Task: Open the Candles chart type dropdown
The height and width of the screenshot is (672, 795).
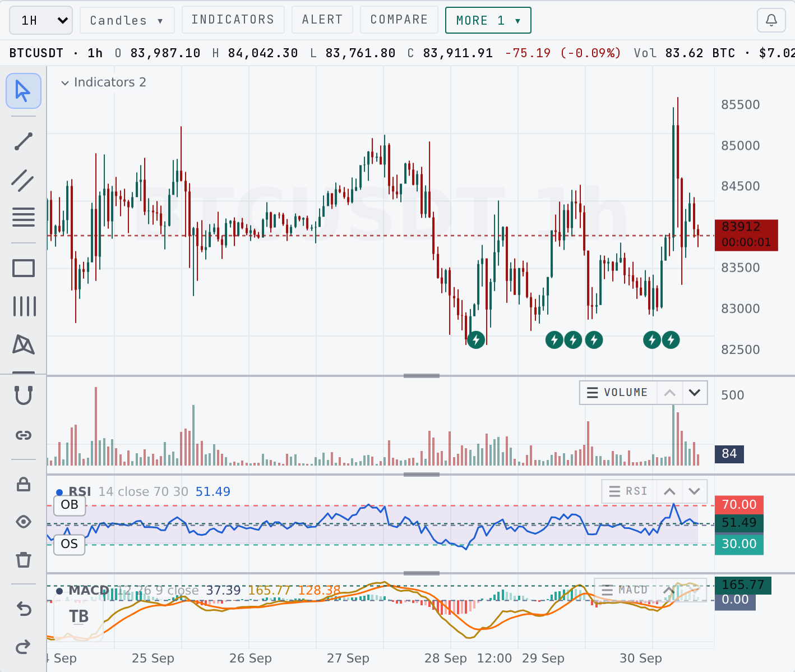Action: tap(127, 21)
